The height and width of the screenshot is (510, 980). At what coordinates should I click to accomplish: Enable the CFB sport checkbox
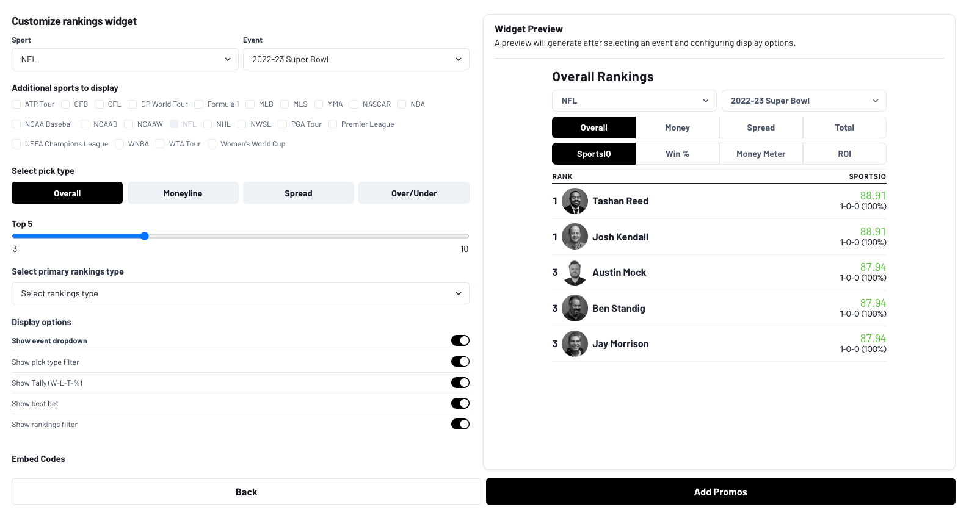click(x=65, y=104)
